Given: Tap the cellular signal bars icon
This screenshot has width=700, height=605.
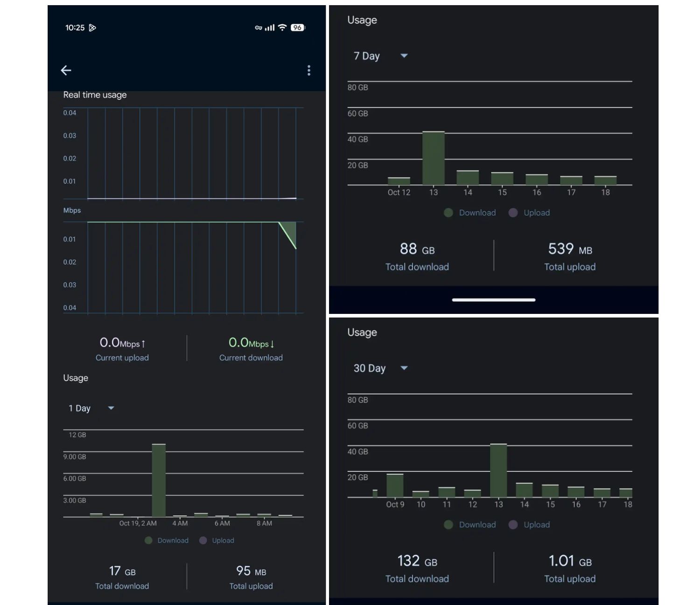Looking at the screenshot, I should [x=270, y=28].
